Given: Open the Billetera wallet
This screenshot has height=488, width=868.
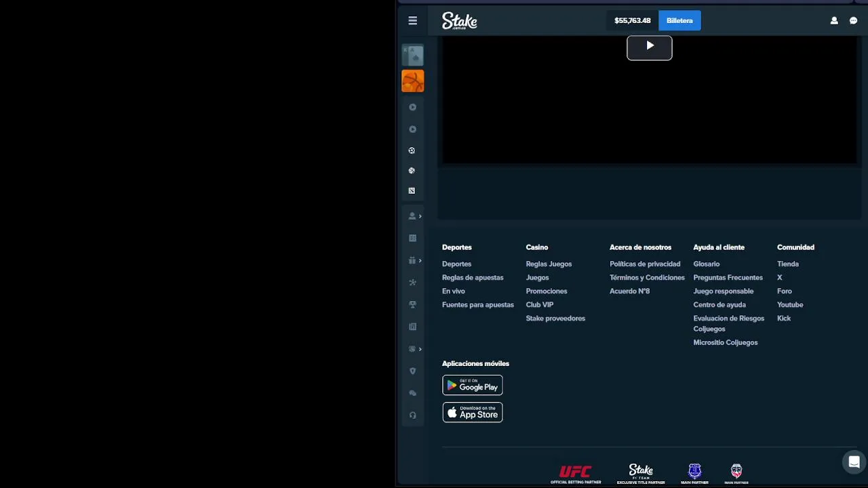Looking at the screenshot, I should pos(679,21).
